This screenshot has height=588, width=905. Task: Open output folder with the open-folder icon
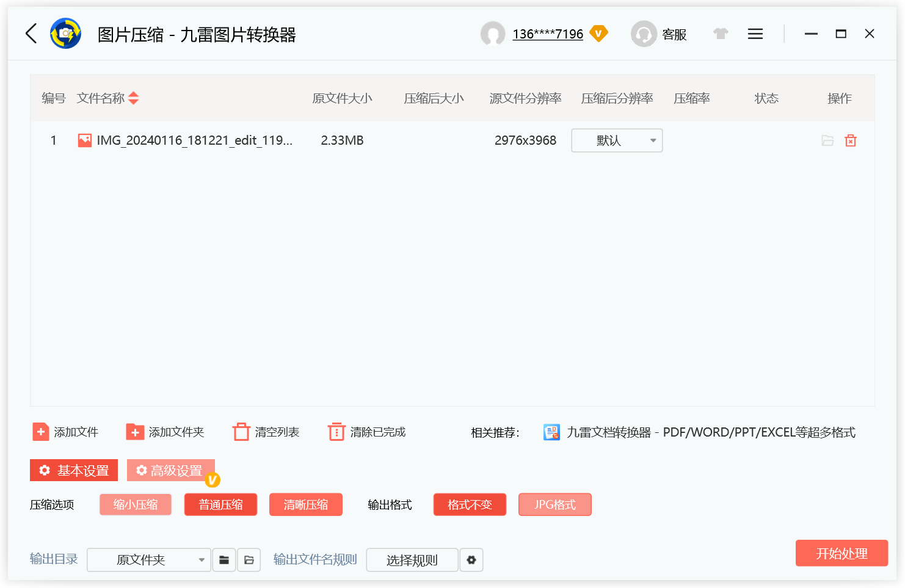pos(249,559)
